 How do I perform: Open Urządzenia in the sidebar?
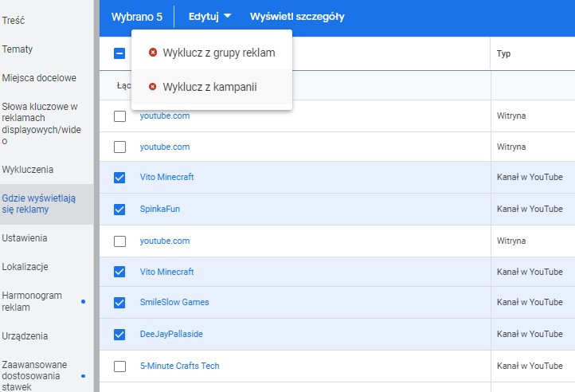tap(25, 336)
